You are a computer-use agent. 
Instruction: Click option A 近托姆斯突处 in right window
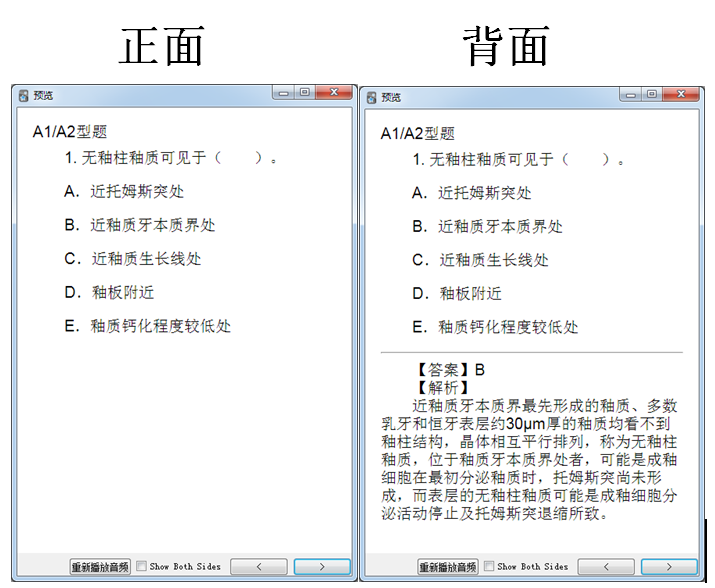472,193
